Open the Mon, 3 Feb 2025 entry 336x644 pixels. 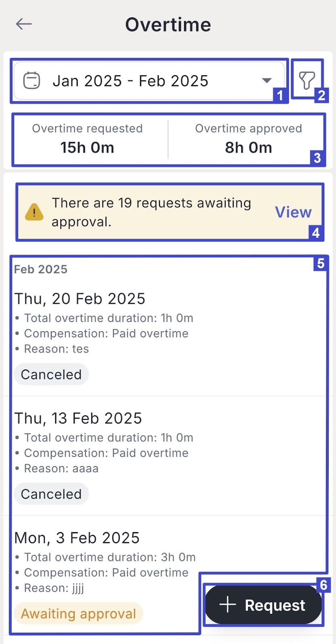tap(77, 538)
